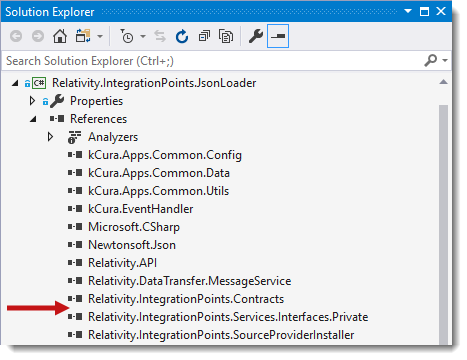Click the Properties wrench tree icon

[x=57, y=101]
